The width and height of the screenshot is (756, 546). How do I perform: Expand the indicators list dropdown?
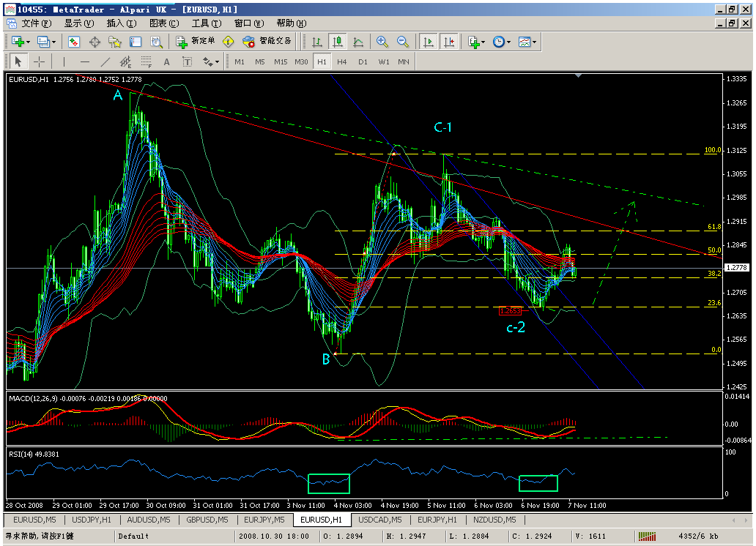click(476, 42)
